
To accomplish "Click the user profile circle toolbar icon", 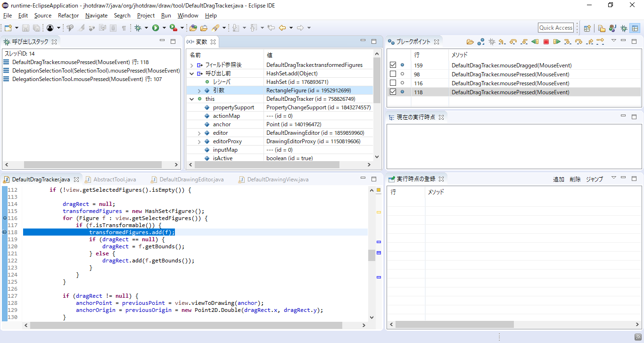I will tap(50, 28).
